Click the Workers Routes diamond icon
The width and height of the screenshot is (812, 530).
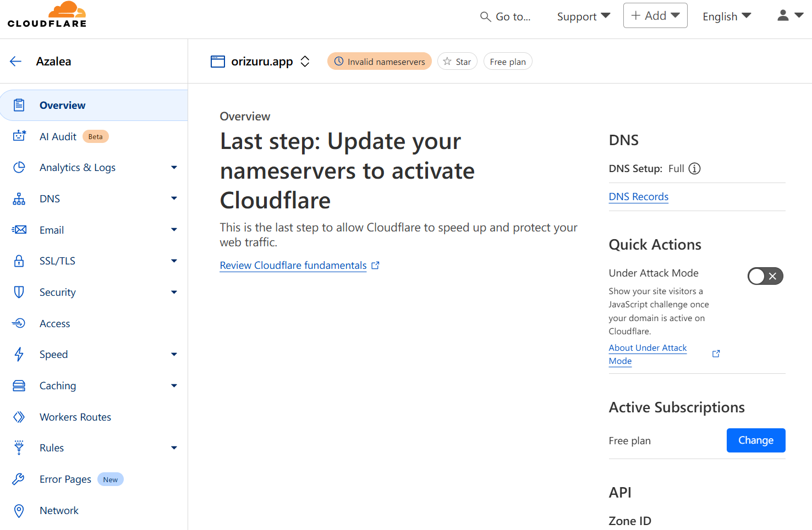(x=19, y=417)
